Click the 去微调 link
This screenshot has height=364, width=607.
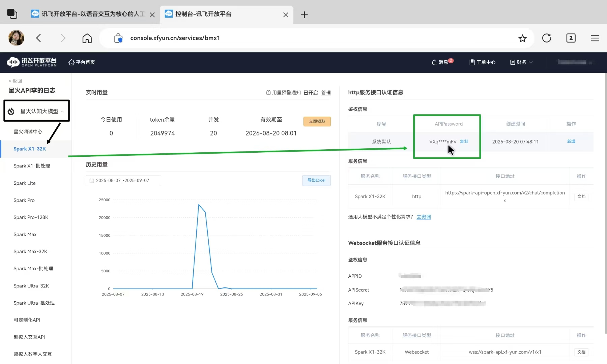point(424,217)
